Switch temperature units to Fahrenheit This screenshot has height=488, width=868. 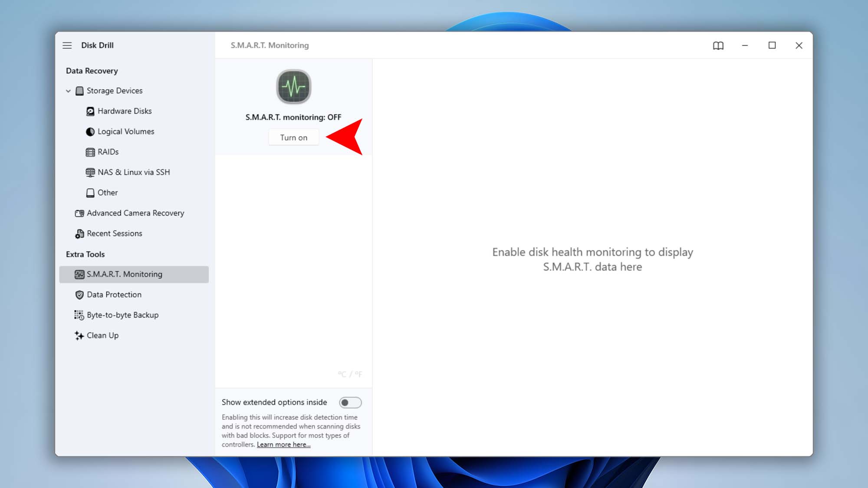click(x=359, y=374)
